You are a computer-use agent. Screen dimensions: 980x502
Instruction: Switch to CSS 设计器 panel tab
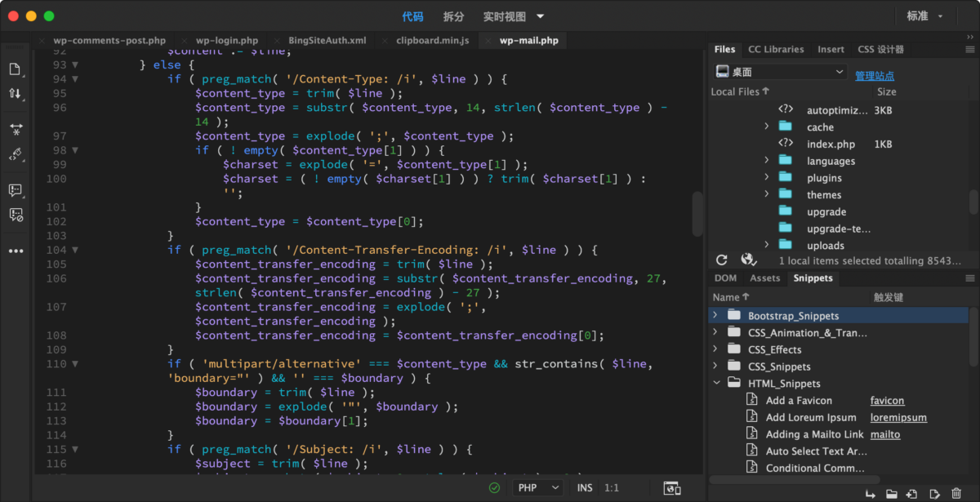pos(880,49)
